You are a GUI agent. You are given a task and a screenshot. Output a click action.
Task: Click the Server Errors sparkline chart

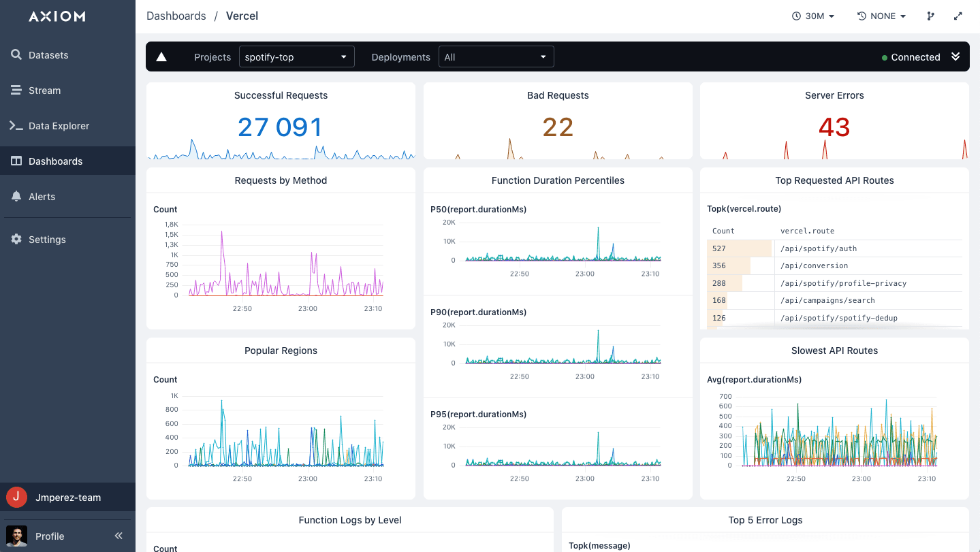click(834, 150)
